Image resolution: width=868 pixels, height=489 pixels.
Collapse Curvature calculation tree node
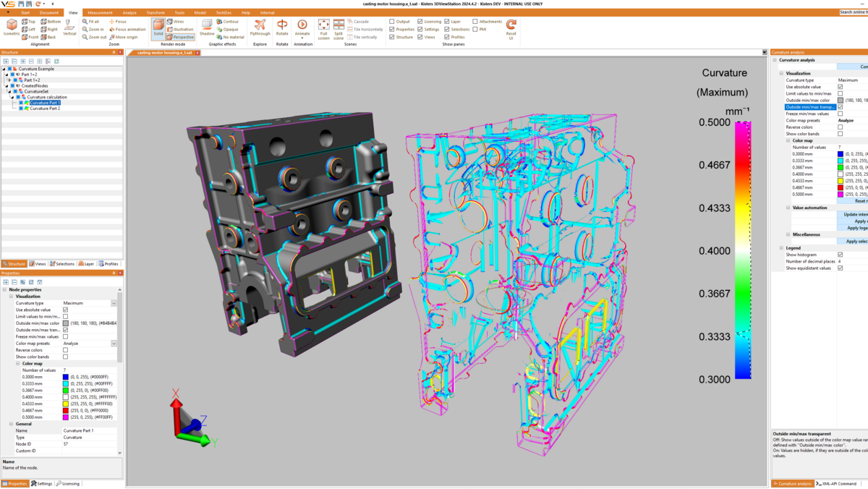[x=14, y=97]
